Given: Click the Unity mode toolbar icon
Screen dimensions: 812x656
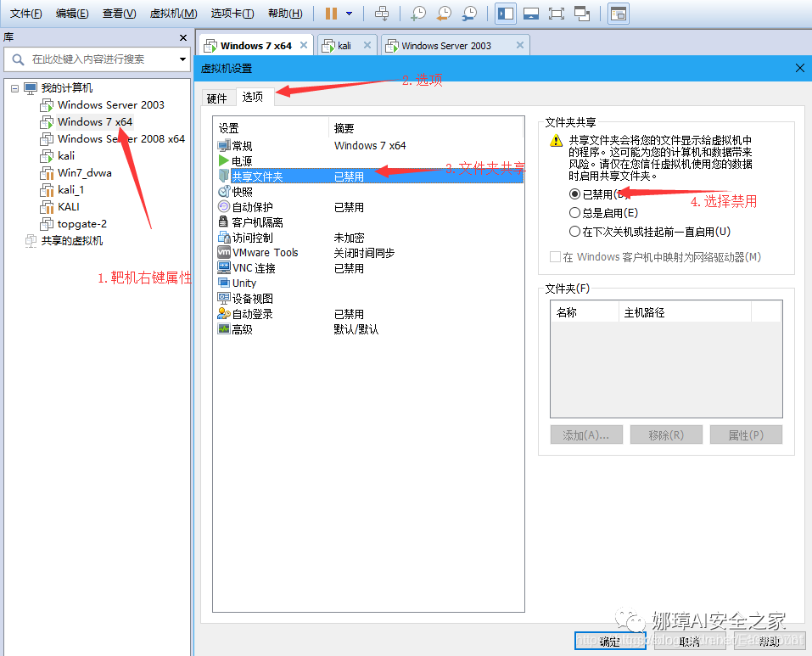Looking at the screenshot, I should coord(582,14).
